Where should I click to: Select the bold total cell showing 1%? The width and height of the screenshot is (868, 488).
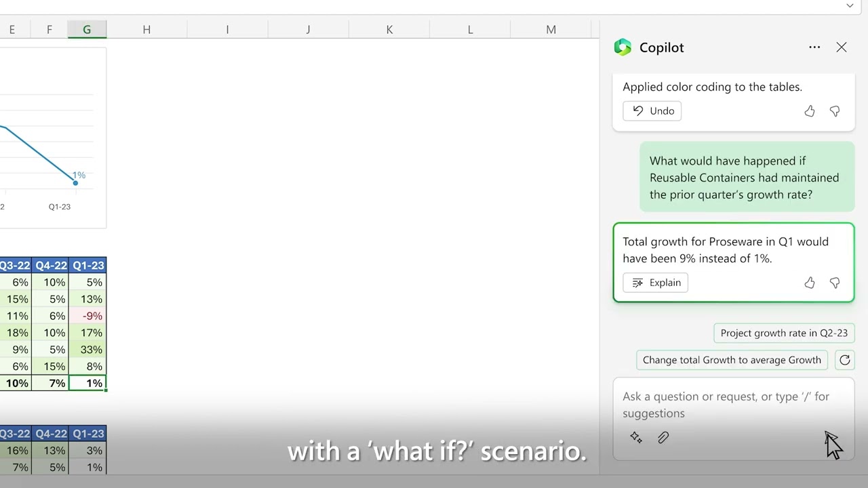pyautogui.click(x=87, y=384)
